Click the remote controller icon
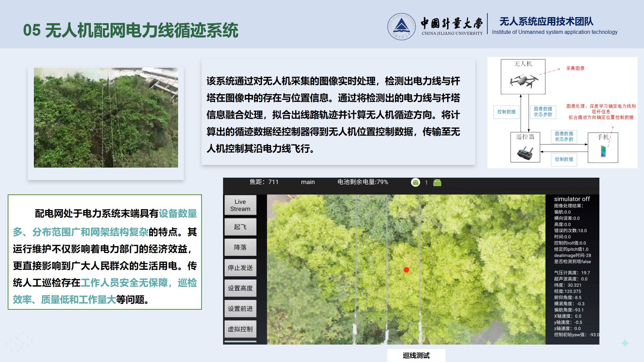This screenshot has width=644, height=362. click(525, 153)
